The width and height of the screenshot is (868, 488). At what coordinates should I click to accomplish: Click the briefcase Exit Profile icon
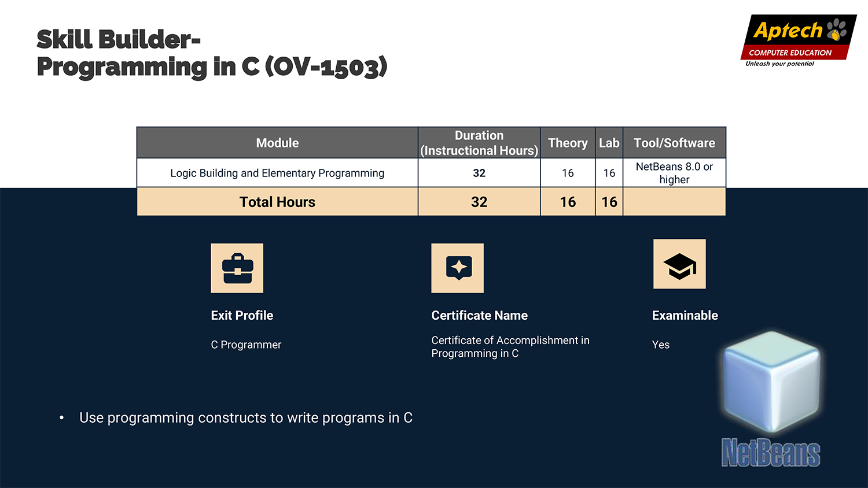237,268
